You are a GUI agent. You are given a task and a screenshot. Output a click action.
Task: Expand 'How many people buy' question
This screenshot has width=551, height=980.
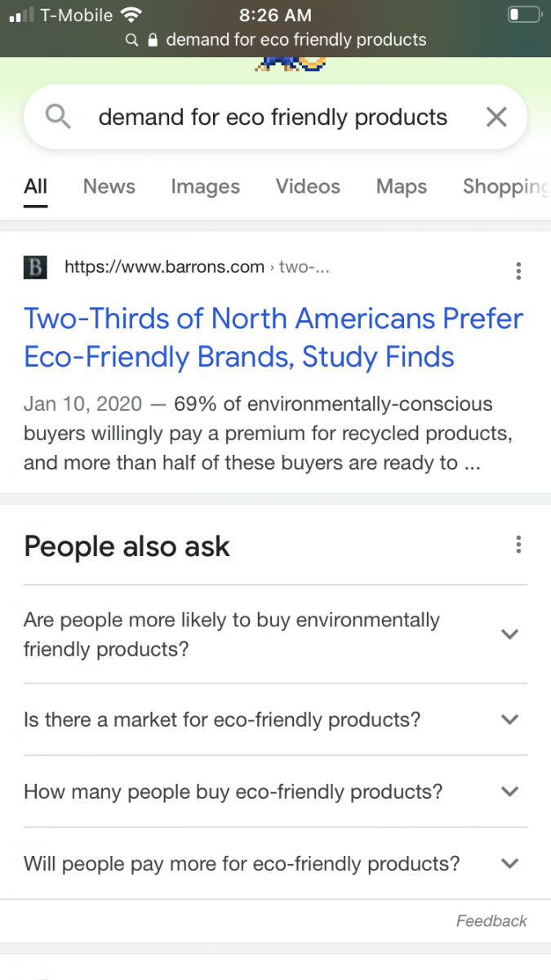pyautogui.click(x=509, y=791)
